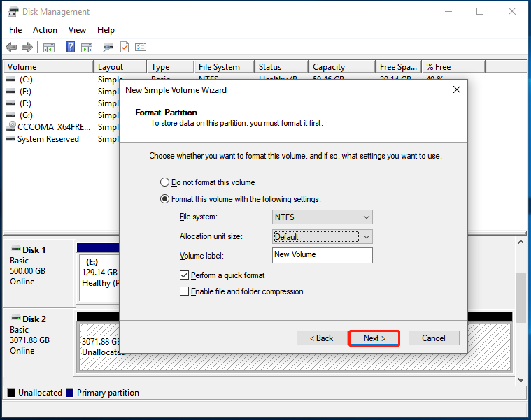The width and height of the screenshot is (531, 420).
Task: Select the (F:) volume drive icon
Action: click(10, 103)
